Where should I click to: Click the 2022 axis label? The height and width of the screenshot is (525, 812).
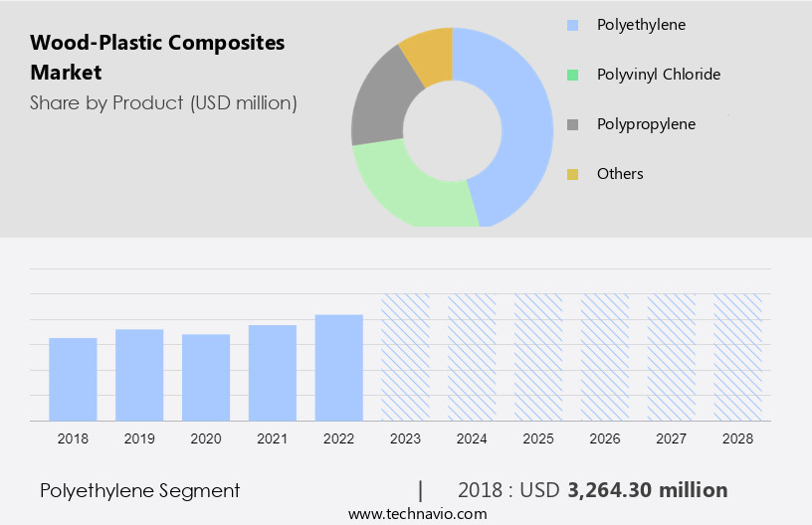point(338,438)
